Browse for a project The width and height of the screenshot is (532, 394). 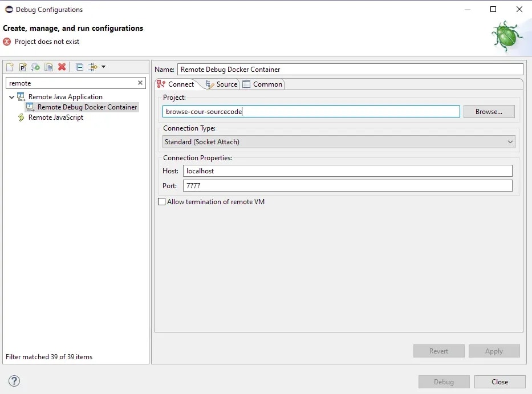[x=489, y=111]
